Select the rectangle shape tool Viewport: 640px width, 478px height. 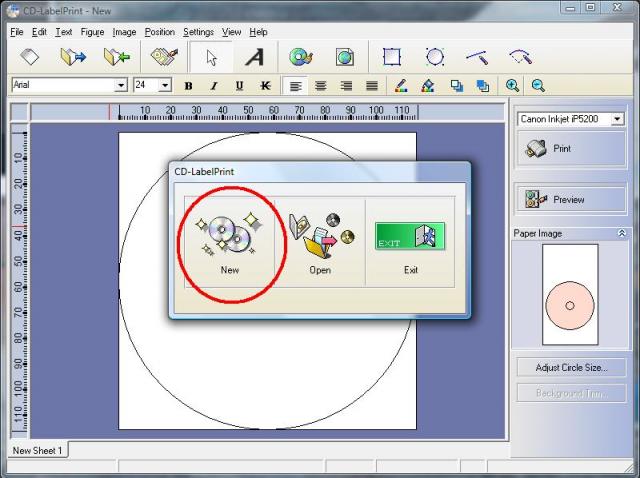tap(392, 57)
